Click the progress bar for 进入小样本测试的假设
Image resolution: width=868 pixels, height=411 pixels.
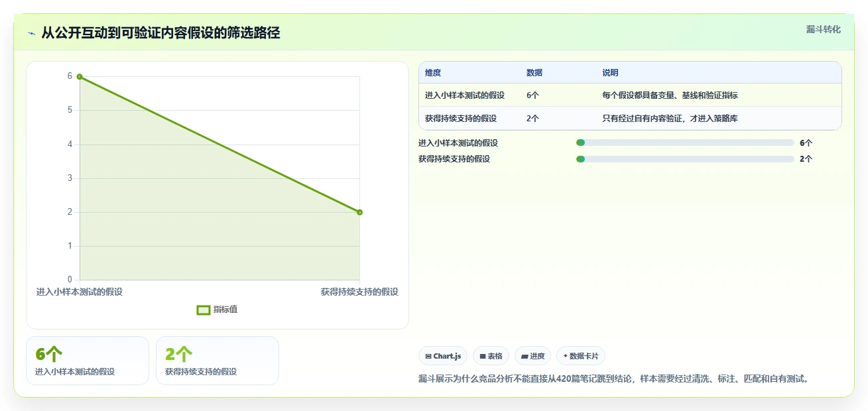tap(685, 143)
